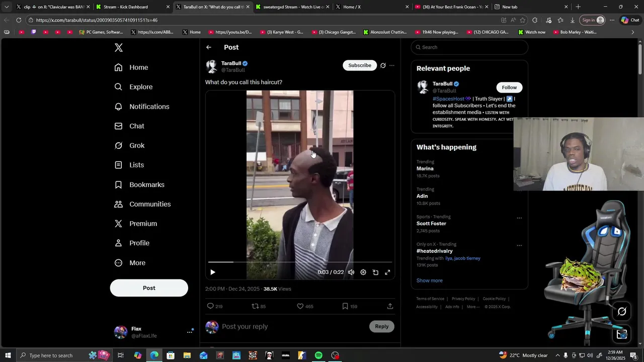Open post options three-dot menu
The image size is (644, 362).
pyautogui.click(x=392, y=65)
